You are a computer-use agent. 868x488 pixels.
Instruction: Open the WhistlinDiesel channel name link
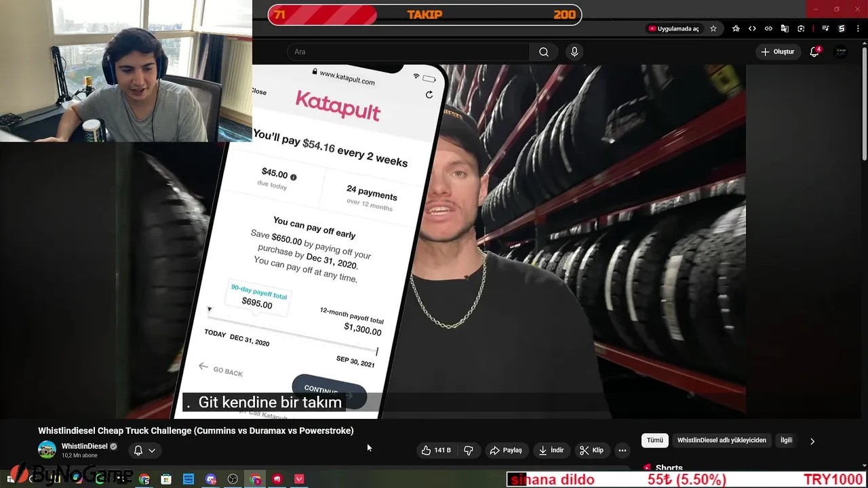point(85,446)
